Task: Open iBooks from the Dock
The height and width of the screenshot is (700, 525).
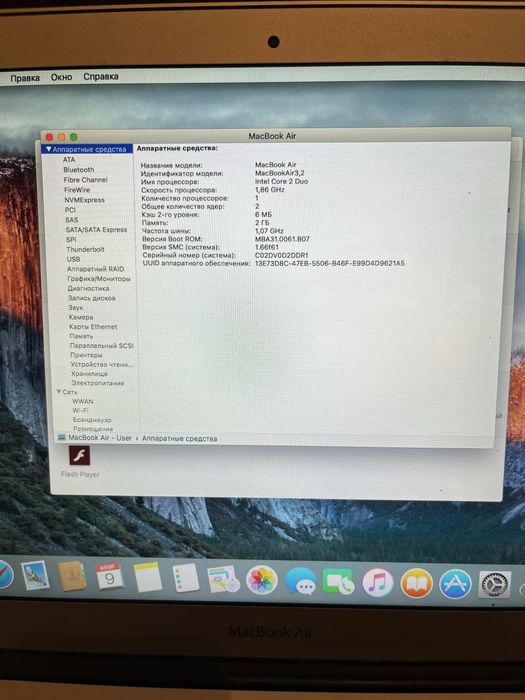Action: 416,583
